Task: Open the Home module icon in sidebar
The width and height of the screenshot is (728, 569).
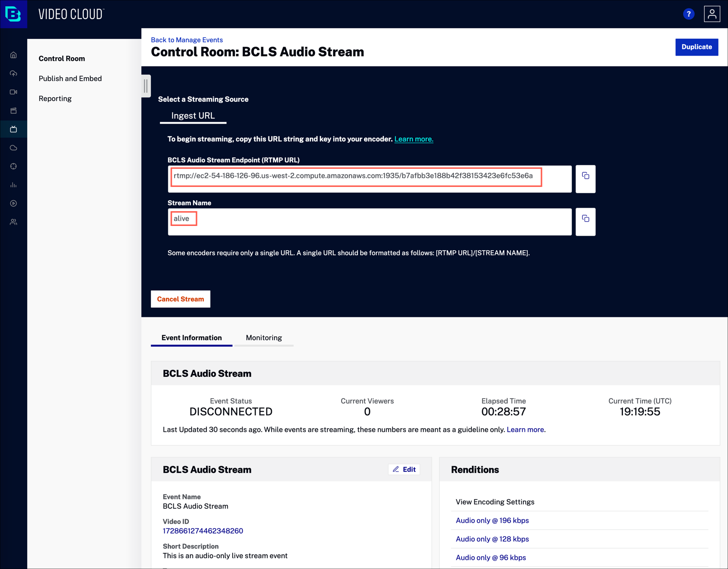Action: (x=13, y=55)
